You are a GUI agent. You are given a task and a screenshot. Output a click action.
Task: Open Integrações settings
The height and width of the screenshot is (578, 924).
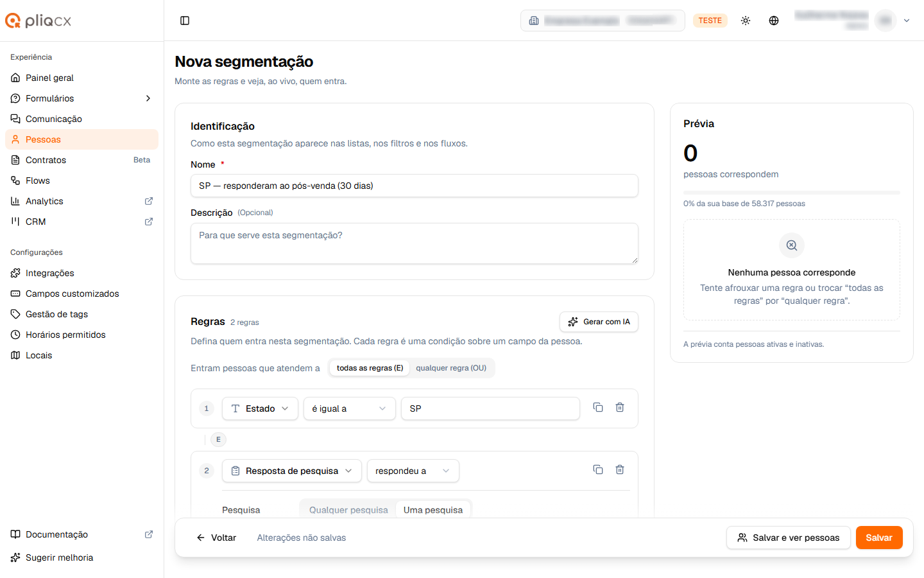tap(81, 273)
